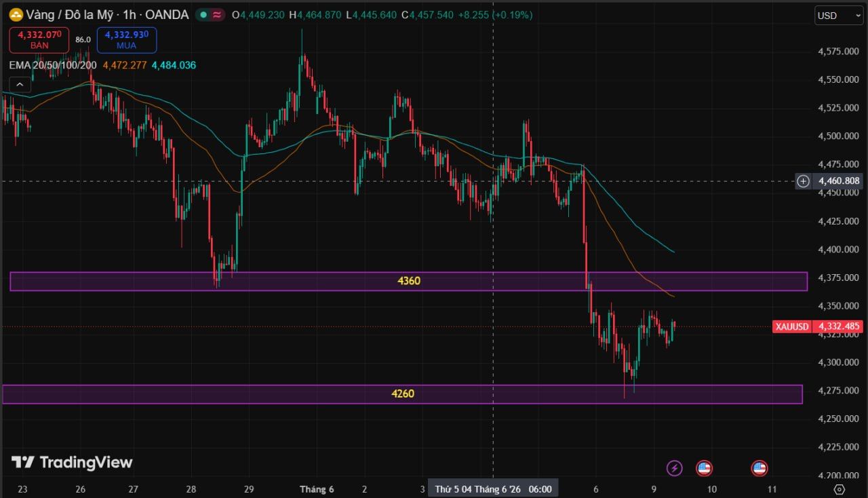Click the plus icon beside 4,460.808
The height and width of the screenshot is (498, 868).
pos(803,181)
